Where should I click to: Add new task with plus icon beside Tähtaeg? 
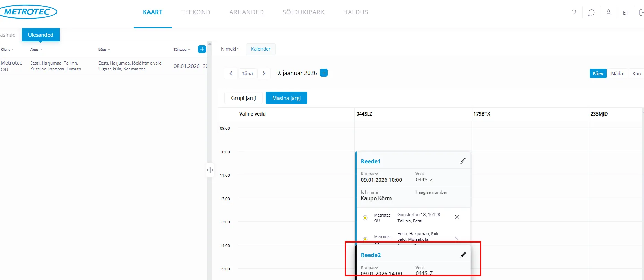[x=202, y=49]
